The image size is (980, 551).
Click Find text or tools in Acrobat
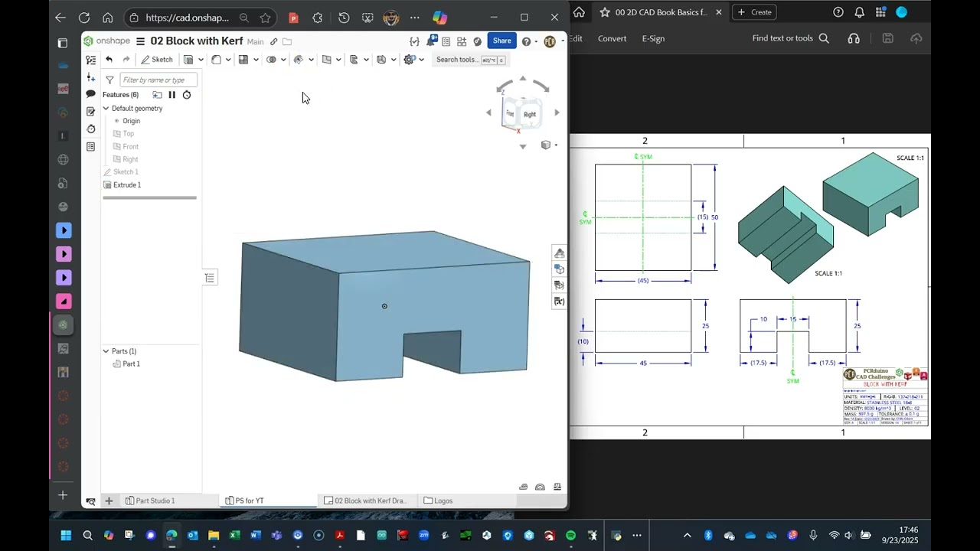click(x=791, y=38)
